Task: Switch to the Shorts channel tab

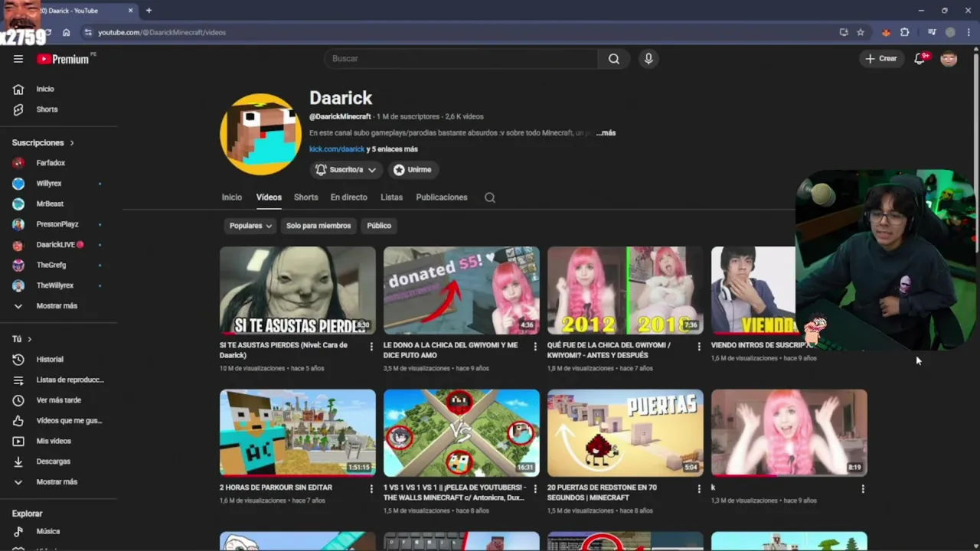Action: pos(305,197)
